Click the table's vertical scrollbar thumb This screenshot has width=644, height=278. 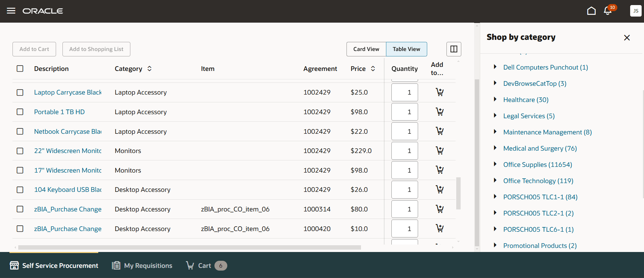click(458, 193)
